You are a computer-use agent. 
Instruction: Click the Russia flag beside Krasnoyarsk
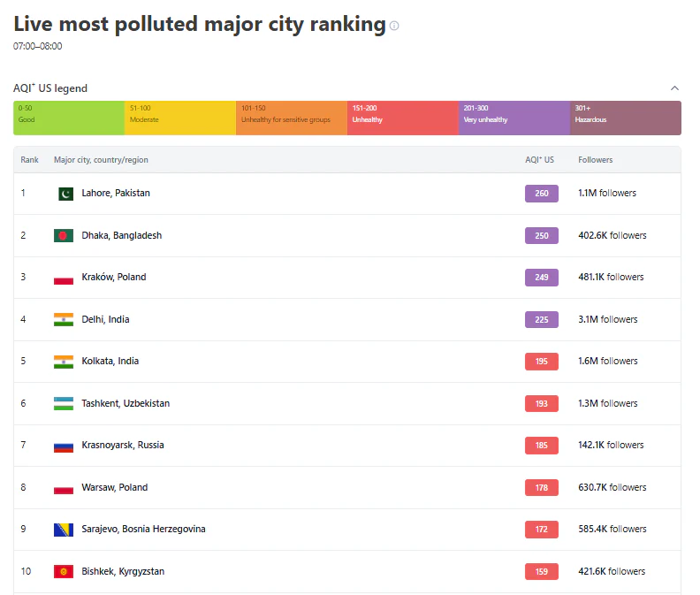coord(64,446)
